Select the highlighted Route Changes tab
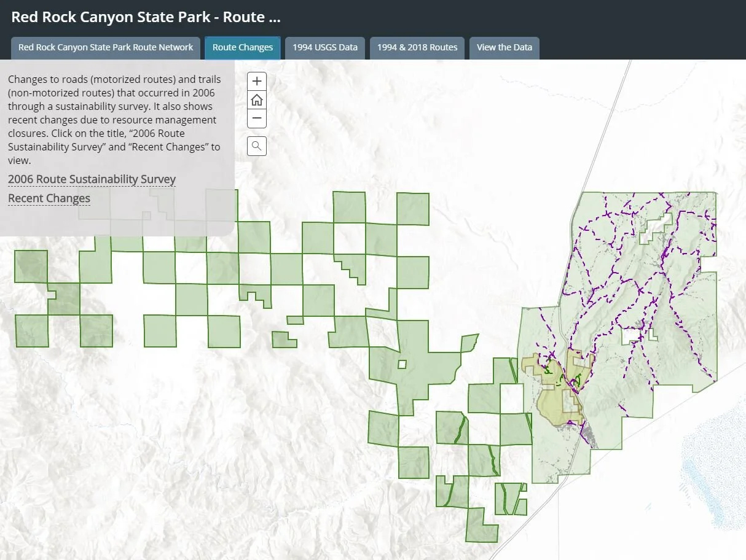 (x=242, y=47)
